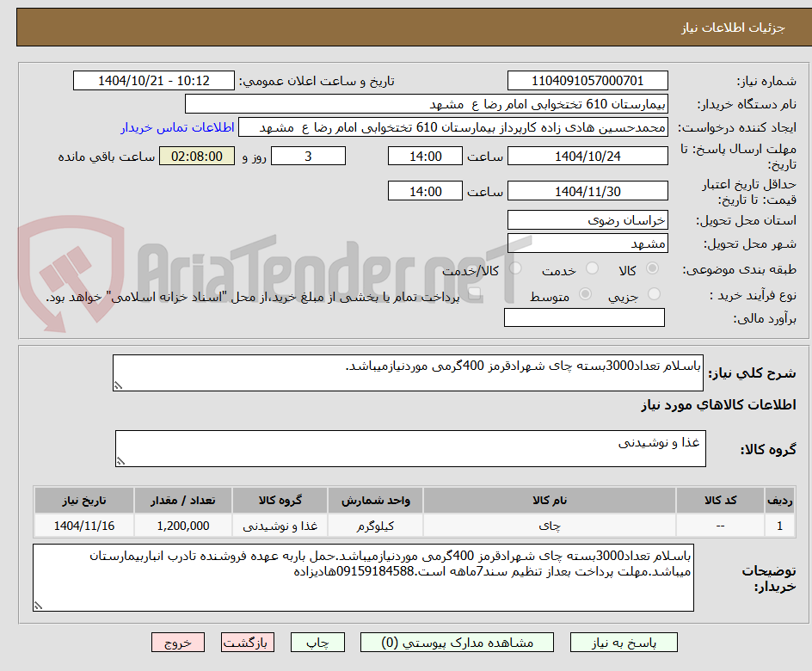Click the کیلوگرم unit cell

(375, 526)
